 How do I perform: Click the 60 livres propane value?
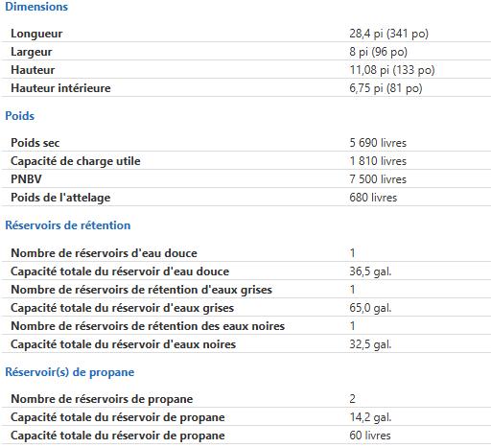(x=370, y=436)
